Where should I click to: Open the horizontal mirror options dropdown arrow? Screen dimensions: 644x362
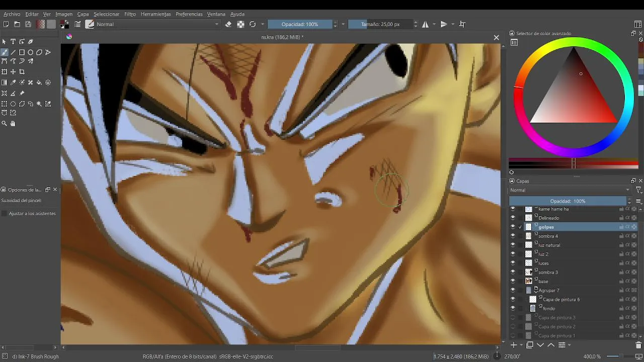pyautogui.click(x=433, y=24)
